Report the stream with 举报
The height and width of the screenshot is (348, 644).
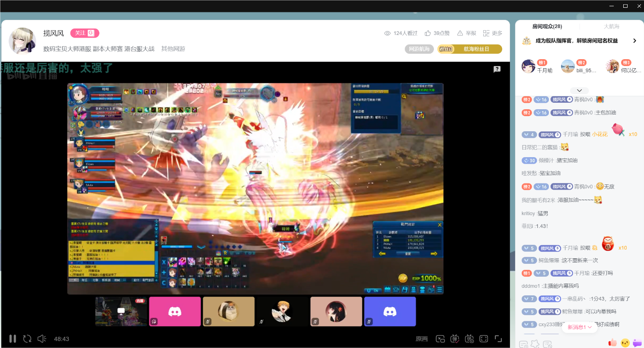[466, 33]
